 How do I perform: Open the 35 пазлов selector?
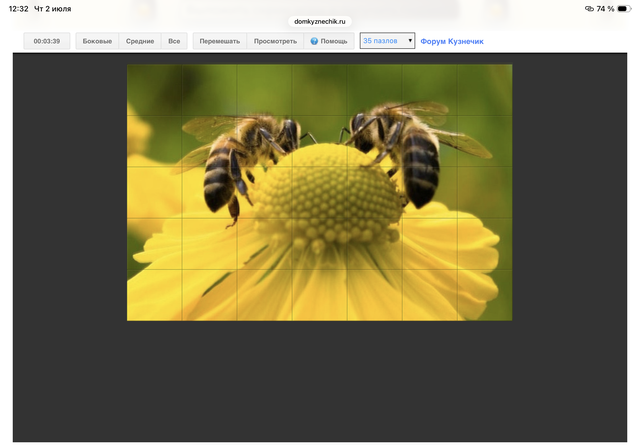click(x=387, y=41)
